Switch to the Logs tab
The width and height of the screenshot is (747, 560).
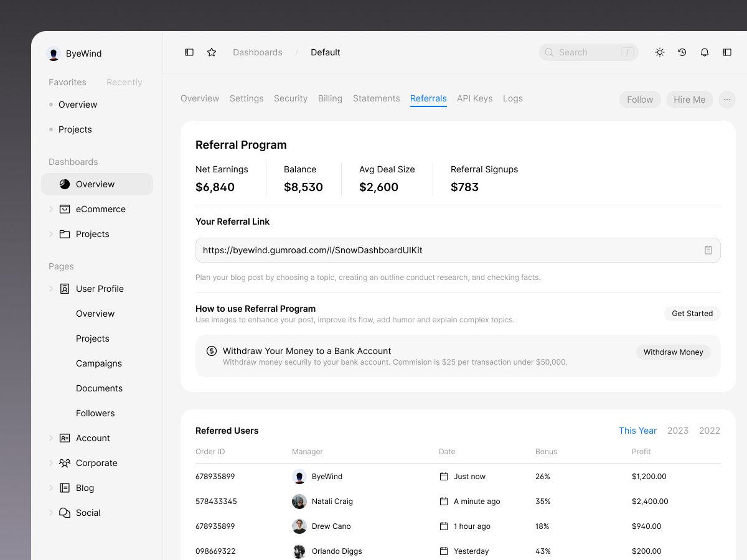(513, 98)
